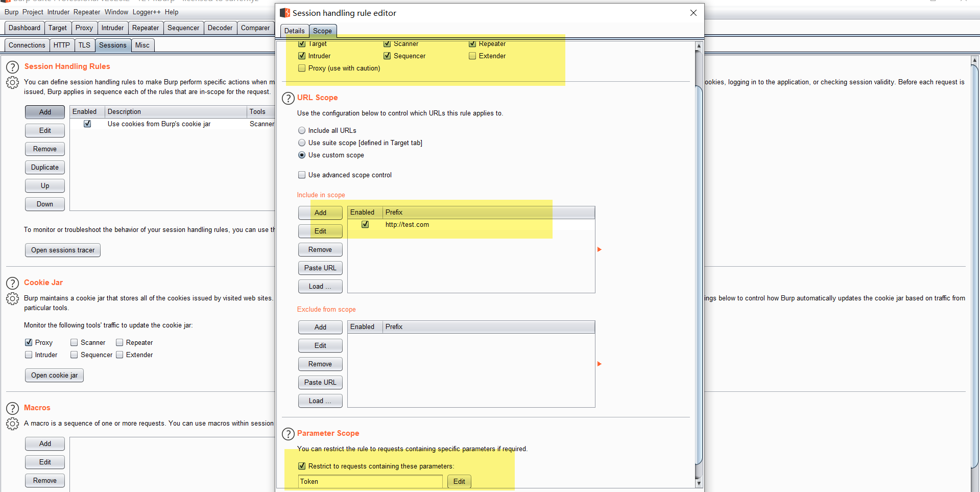Image resolution: width=980 pixels, height=492 pixels.
Task: Expand the Include in scope arrow
Action: 600,249
